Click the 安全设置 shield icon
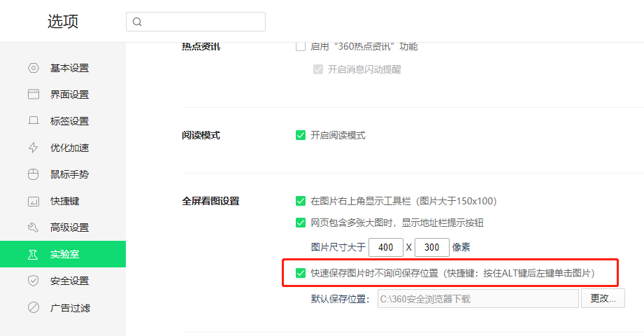Image resolution: width=644 pixels, height=336 pixels. [x=34, y=281]
